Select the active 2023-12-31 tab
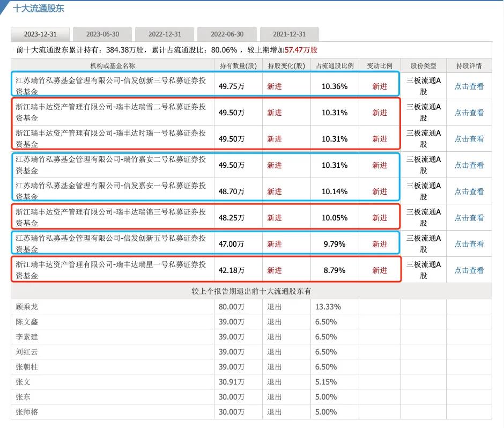This screenshot has width=504, height=428. tap(40, 33)
